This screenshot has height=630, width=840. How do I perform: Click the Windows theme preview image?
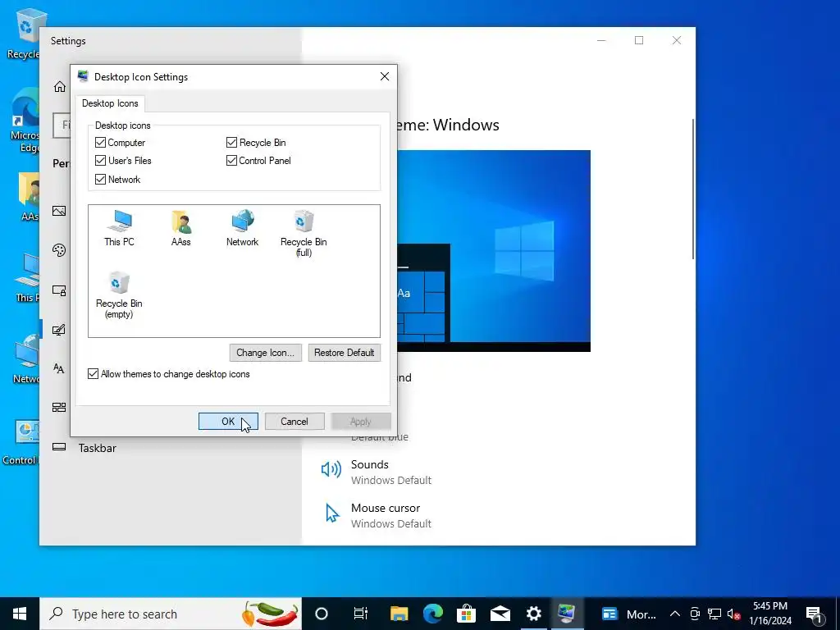[x=493, y=251]
